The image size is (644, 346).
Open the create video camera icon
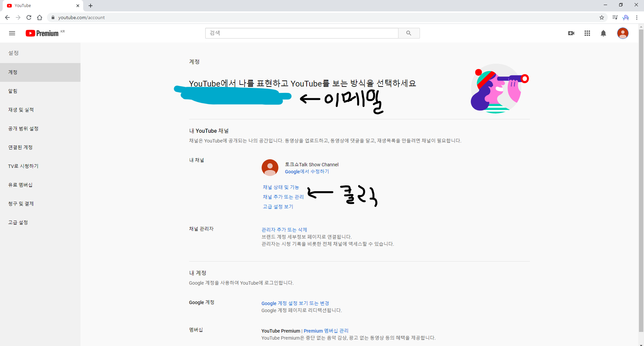click(x=571, y=33)
